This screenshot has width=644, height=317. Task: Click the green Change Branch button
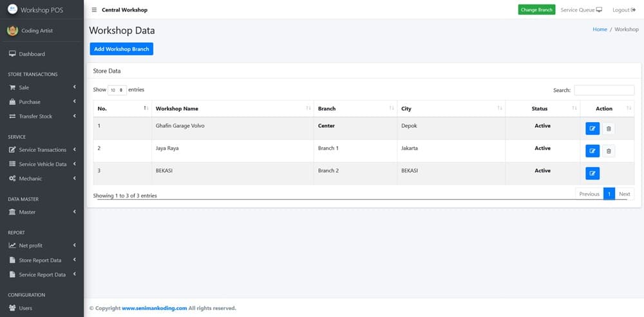[536, 10]
